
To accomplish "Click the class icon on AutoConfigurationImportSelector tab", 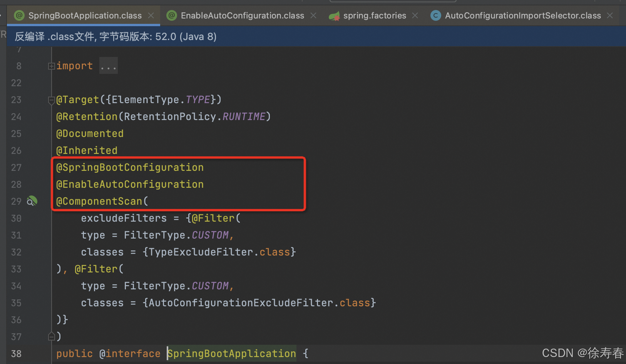I will [x=435, y=15].
